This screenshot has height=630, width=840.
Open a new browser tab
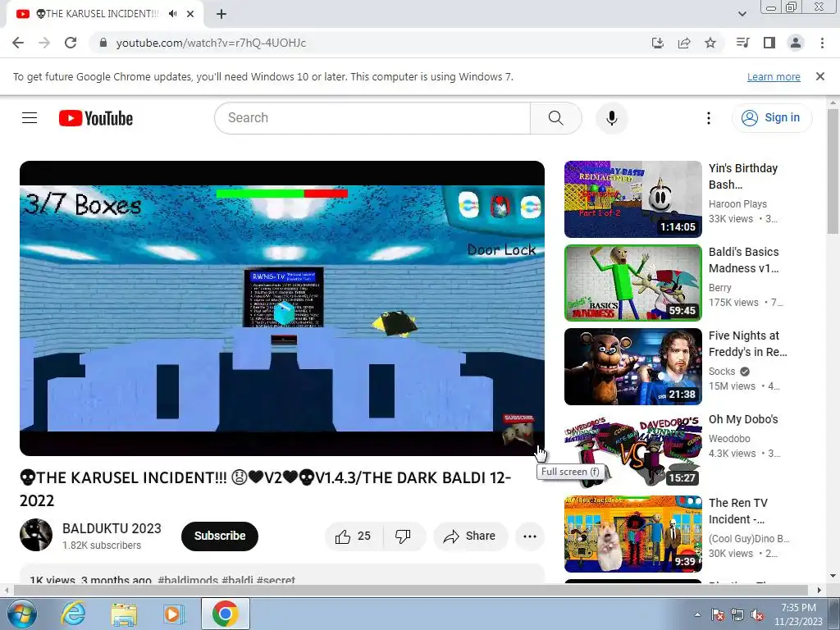pyautogui.click(x=221, y=14)
